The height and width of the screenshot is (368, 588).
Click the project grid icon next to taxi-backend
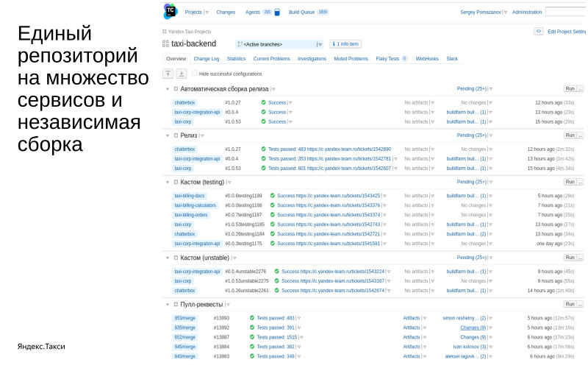click(165, 44)
